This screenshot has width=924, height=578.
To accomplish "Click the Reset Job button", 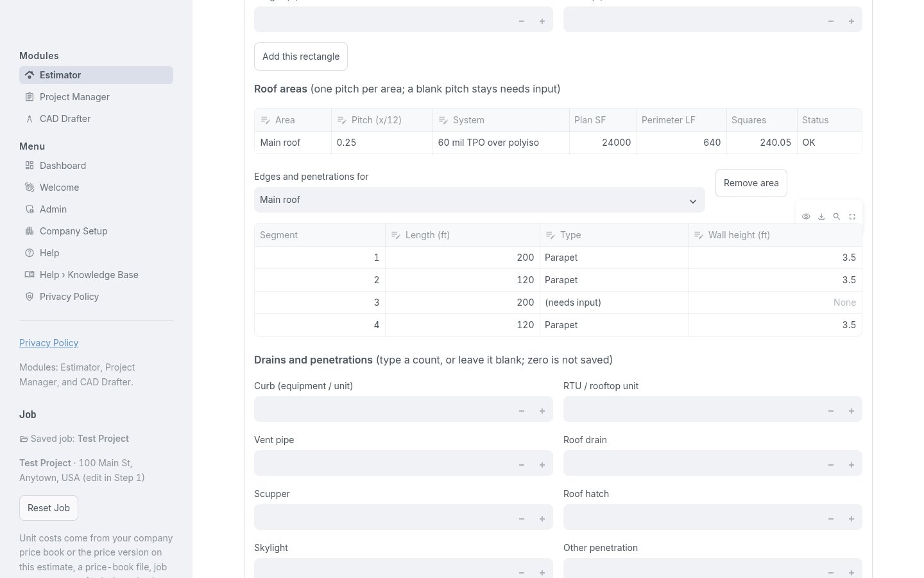I will 49,508.
